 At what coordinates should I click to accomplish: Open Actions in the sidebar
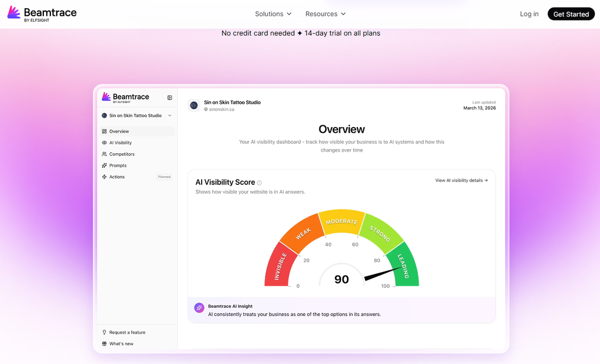click(x=137, y=177)
